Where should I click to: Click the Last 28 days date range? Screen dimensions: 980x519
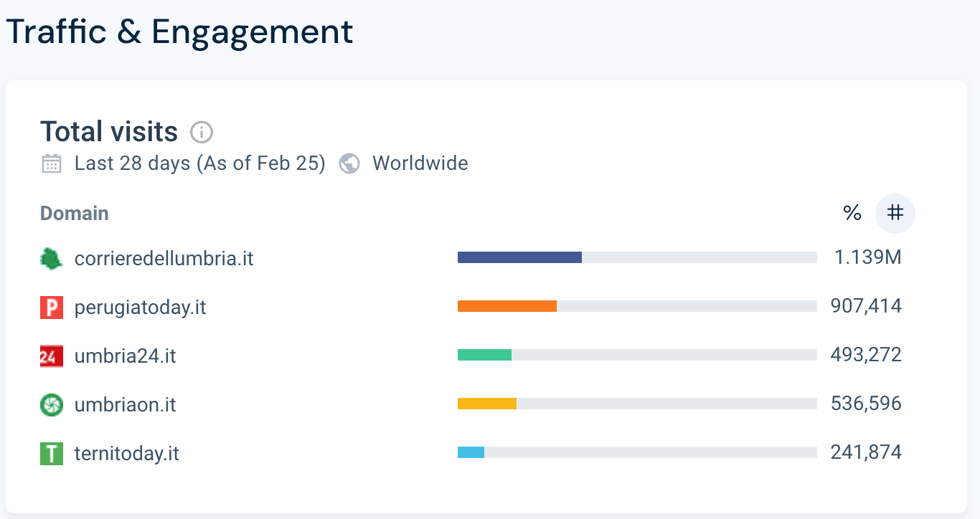pos(200,163)
